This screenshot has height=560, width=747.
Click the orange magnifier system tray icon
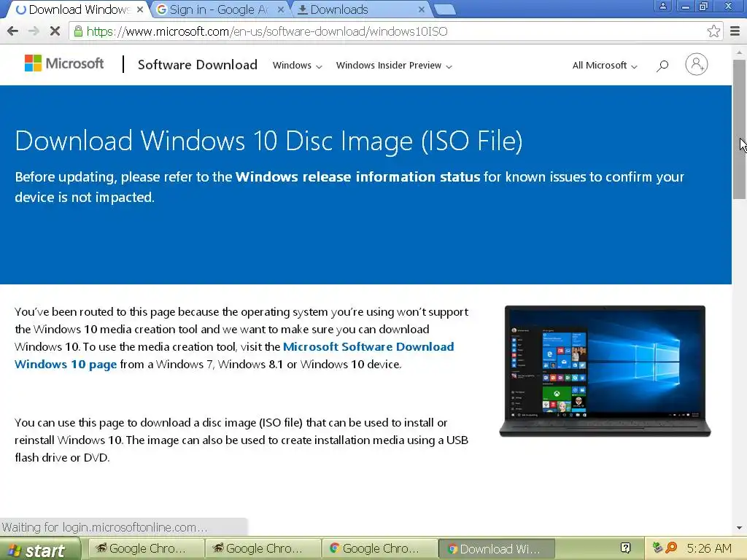pyautogui.click(x=671, y=548)
